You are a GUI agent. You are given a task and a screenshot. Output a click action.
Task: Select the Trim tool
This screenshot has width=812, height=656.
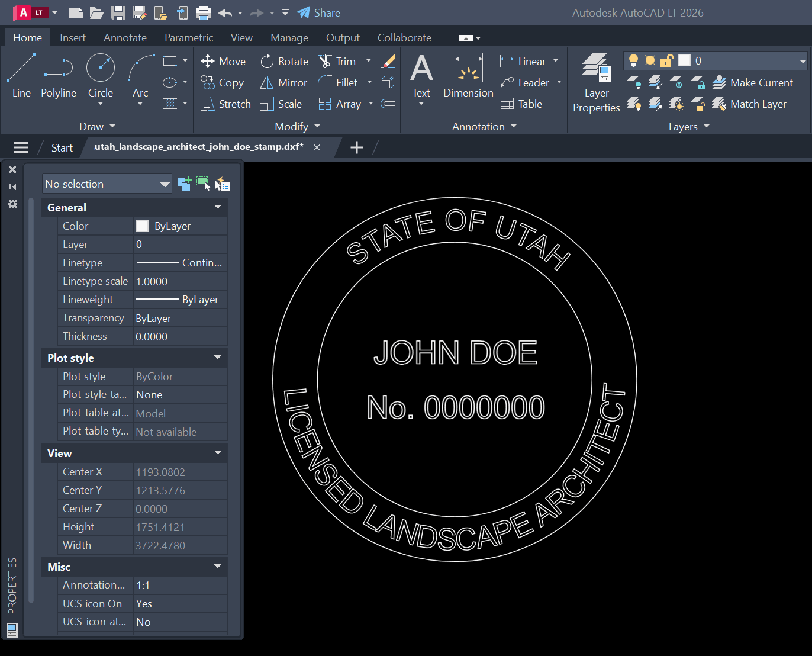[x=337, y=61]
